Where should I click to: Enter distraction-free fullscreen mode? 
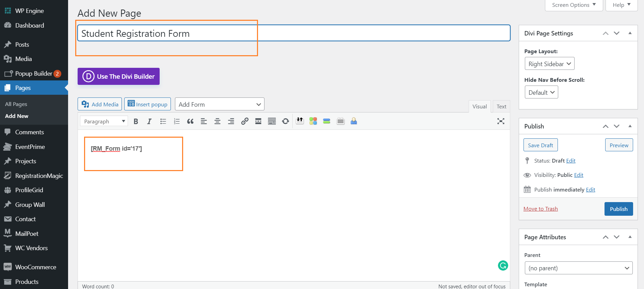[501, 121]
